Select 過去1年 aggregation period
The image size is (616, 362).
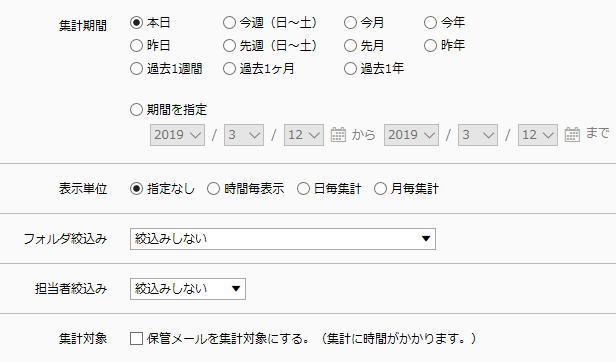(350, 69)
